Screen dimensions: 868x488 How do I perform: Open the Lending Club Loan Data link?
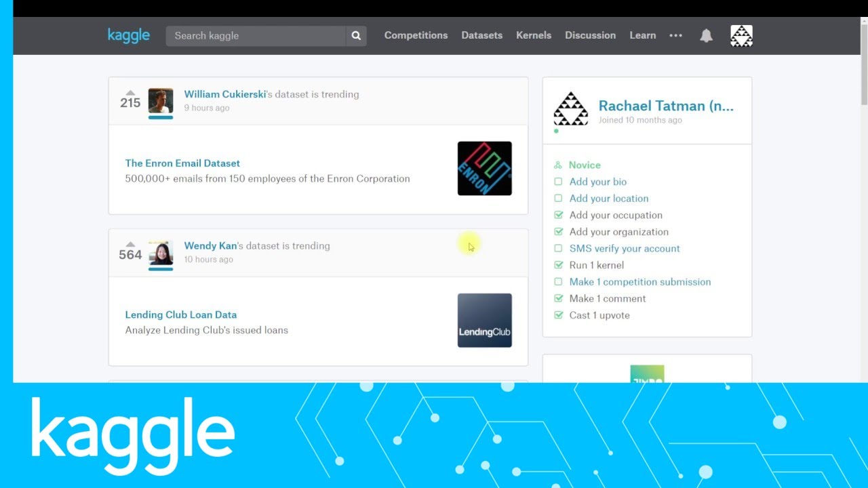click(180, 315)
